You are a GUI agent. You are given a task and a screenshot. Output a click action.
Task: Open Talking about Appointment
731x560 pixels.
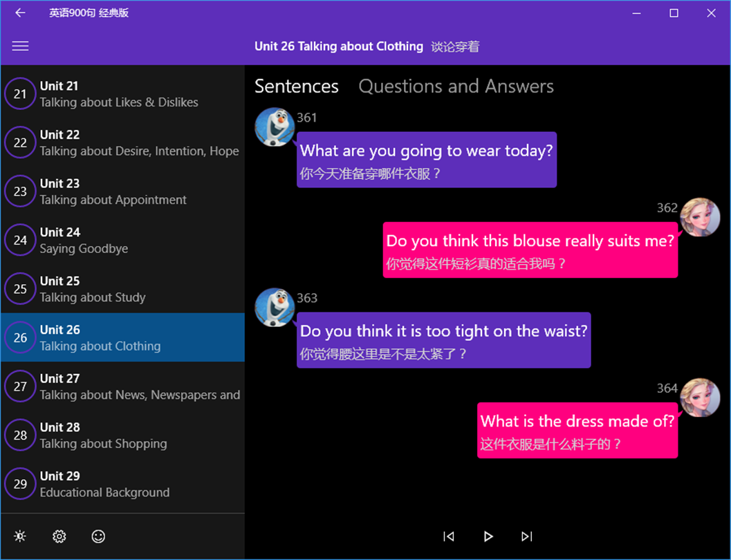tap(122, 191)
